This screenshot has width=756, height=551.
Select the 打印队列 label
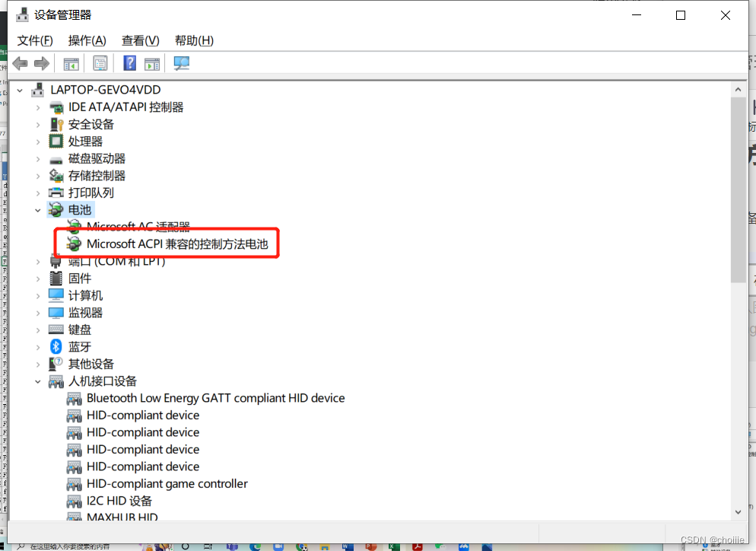pyautogui.click(x=91, y=193)
